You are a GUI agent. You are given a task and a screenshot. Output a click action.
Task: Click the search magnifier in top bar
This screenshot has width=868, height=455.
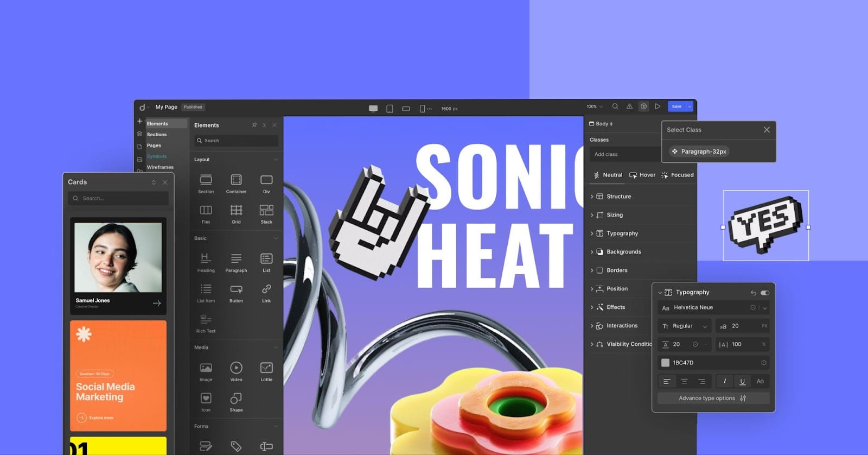(x=615, y=107)
